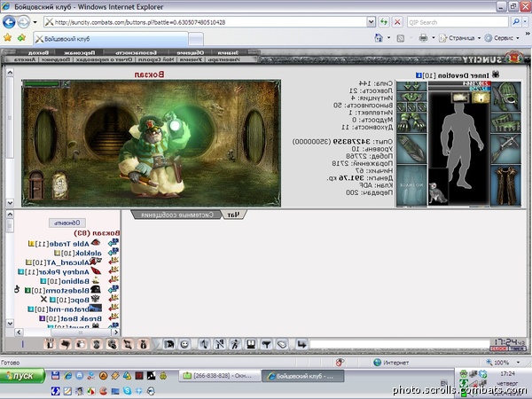The image size is (532, 399).
Task: Select the gloves item slot in equipment
Action: coord(411,122)
